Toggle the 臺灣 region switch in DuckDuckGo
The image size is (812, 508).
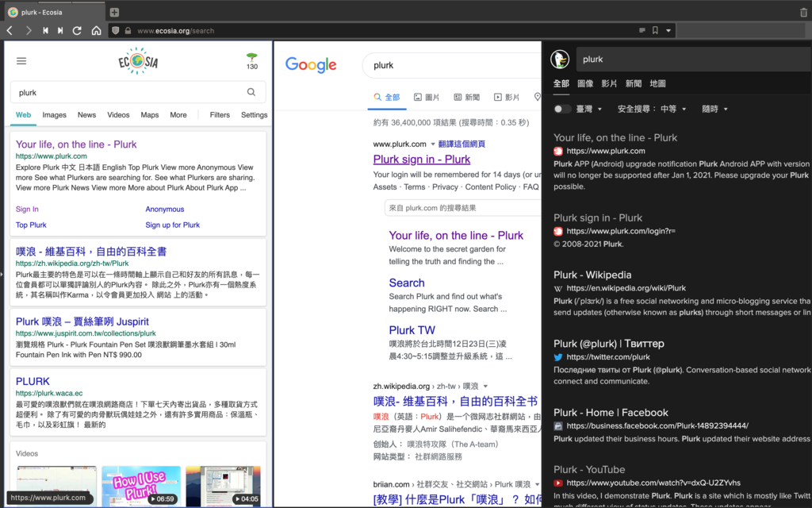[x=562, y=109]
